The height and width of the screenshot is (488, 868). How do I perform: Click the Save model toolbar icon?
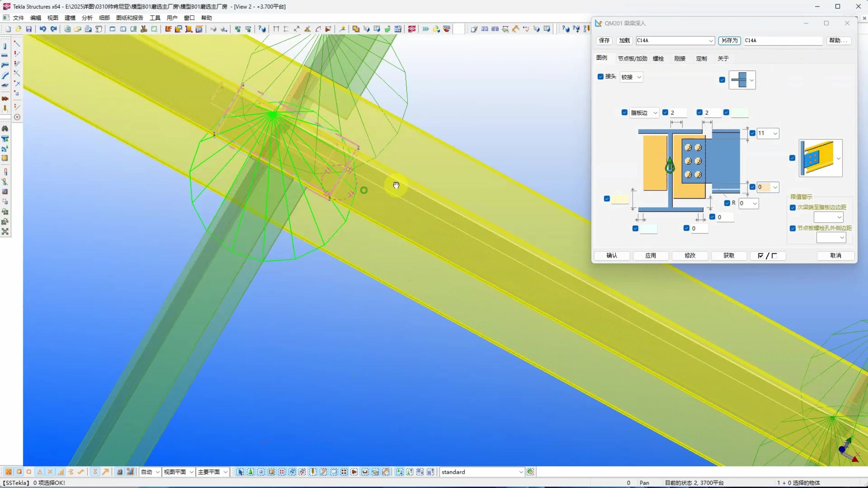click(x=29, y=29)
